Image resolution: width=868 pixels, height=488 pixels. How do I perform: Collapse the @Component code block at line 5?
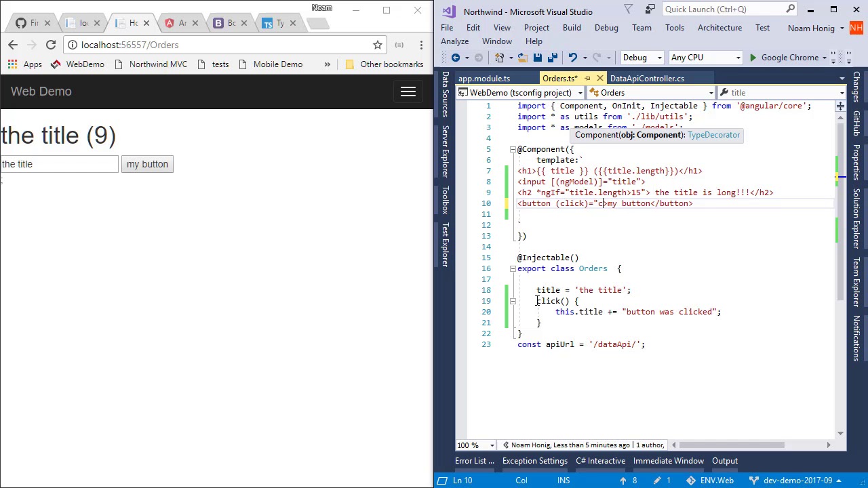pos(513,149)
